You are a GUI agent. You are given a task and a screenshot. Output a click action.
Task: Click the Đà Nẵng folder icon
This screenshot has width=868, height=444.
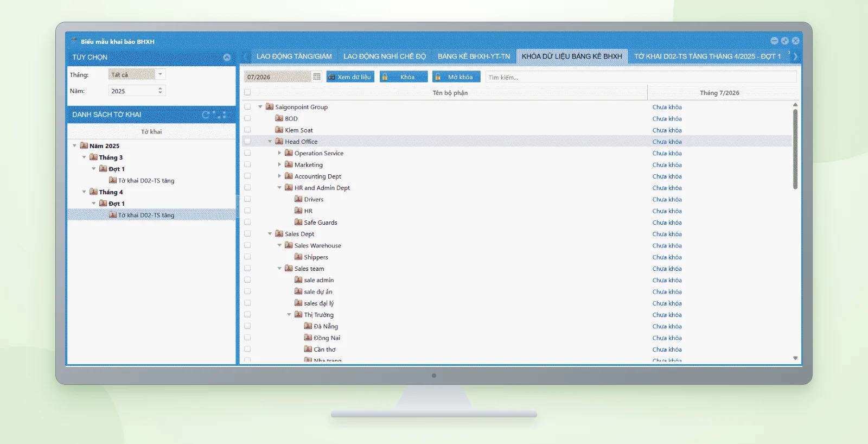pyautogui.click(x=308, y=326)
